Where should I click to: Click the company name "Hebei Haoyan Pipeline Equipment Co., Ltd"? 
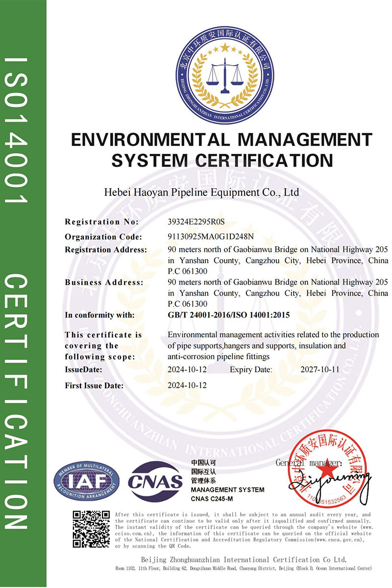[x=202, y=192]
